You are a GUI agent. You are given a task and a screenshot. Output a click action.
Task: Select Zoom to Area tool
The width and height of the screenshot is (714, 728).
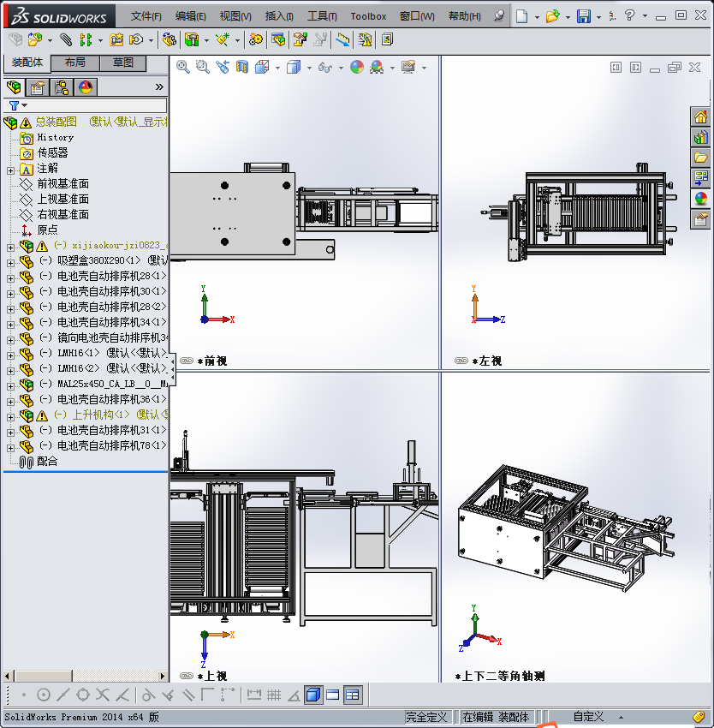point(202,68)
